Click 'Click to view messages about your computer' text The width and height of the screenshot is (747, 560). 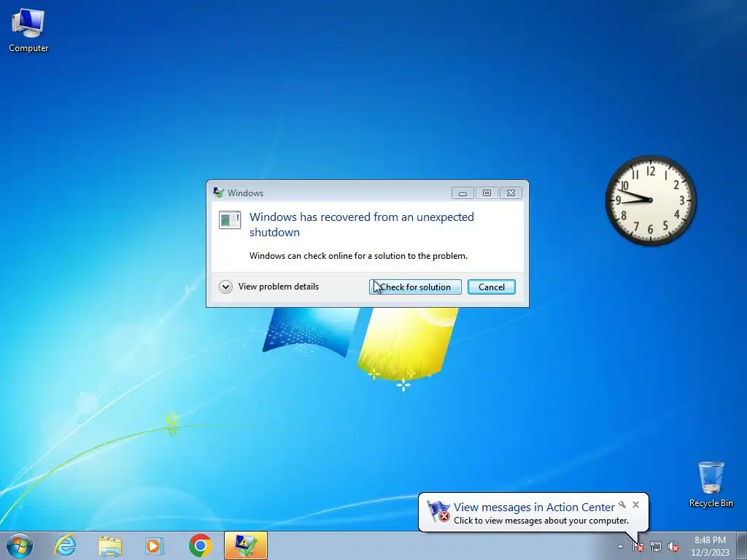point(541,521)
